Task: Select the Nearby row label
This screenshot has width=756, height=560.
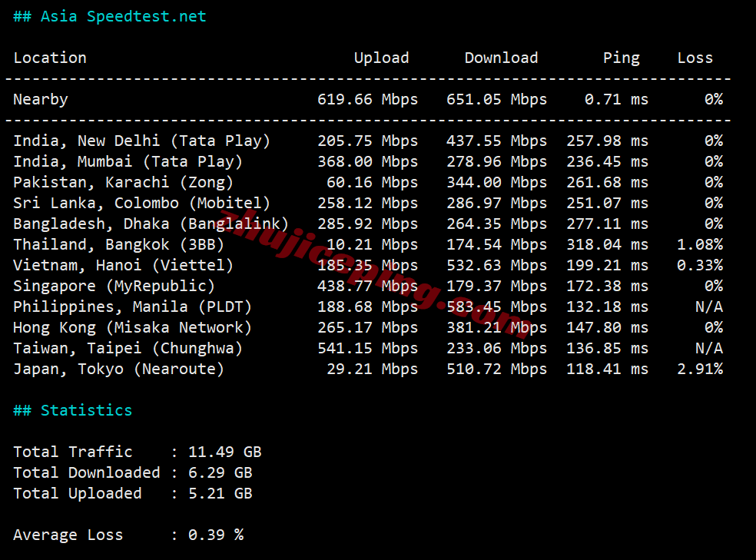Action: point(41,99)
